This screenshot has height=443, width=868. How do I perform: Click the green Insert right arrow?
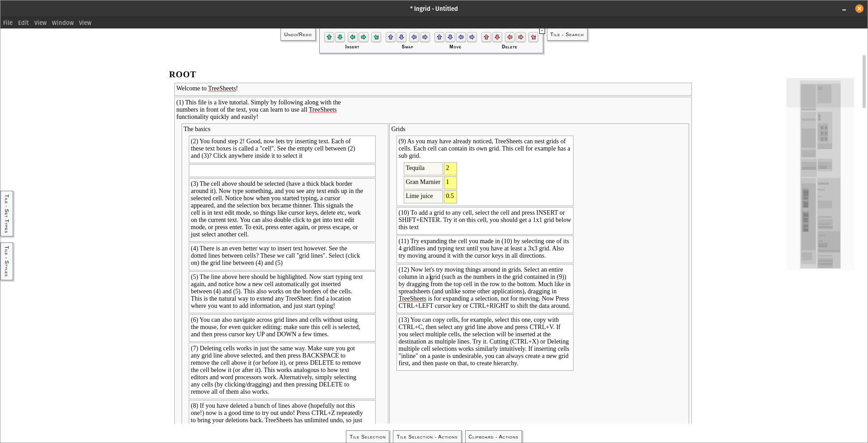364,37
